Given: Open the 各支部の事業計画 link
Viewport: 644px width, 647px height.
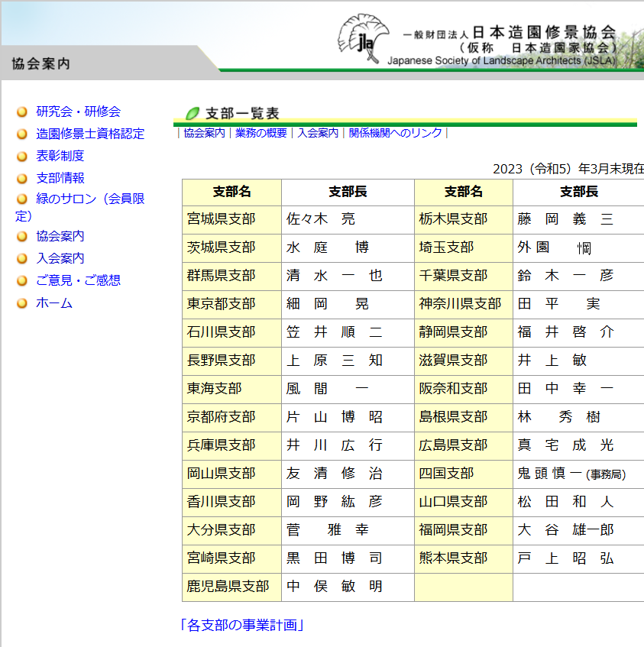Looking at the screenshot, I should (x=242, y=626).
